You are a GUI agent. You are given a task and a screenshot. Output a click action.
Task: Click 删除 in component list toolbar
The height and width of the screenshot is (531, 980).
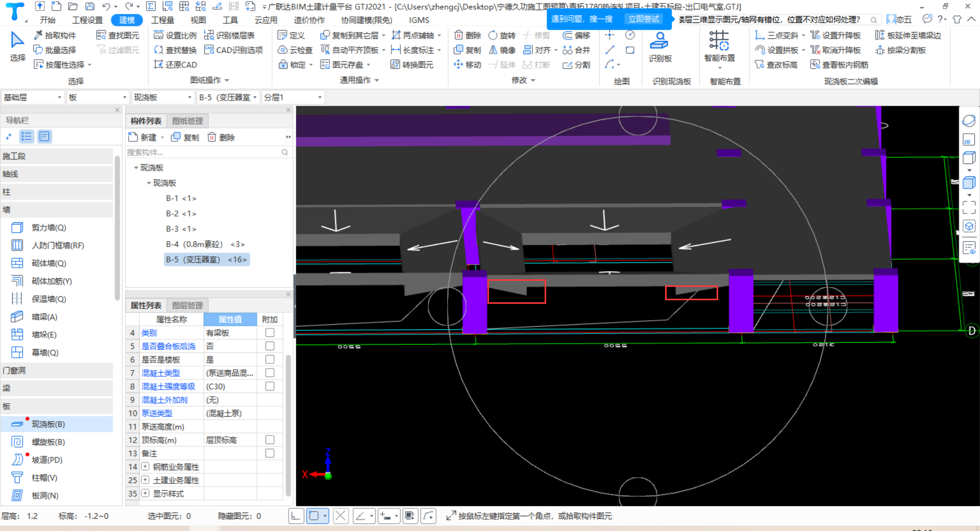[222, 137]
